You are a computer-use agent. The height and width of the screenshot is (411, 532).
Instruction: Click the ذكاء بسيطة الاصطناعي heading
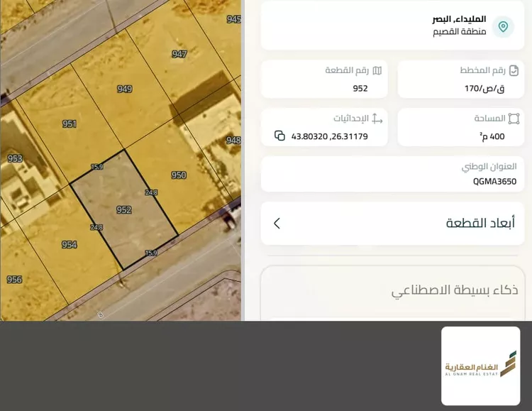tap(455, 290)
